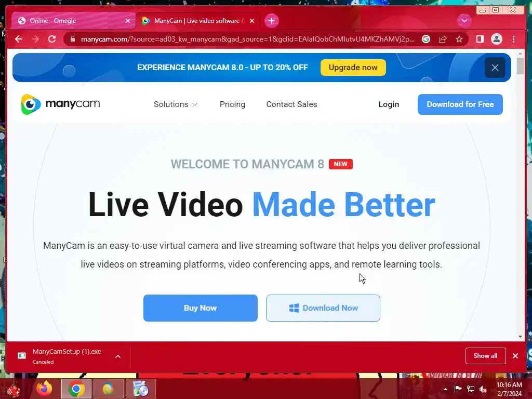Open the Edge taskbar icon
Viewport: 532px width, 399px height.
click(x=108, y=389)
